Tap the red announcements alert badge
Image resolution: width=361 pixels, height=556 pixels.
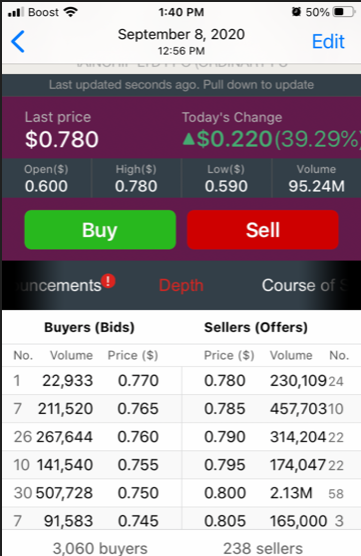click(108, 281)
